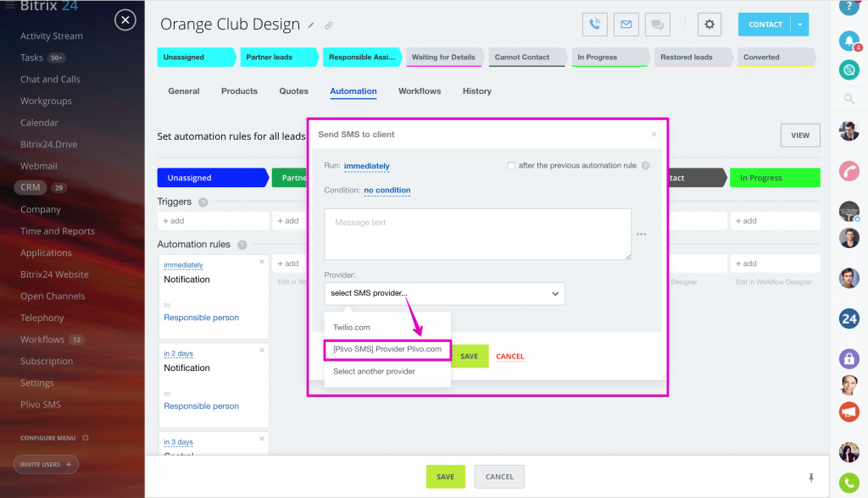Open search magnifier in the right panel
The image size is (868, 498).
click(x=849, y=99)
